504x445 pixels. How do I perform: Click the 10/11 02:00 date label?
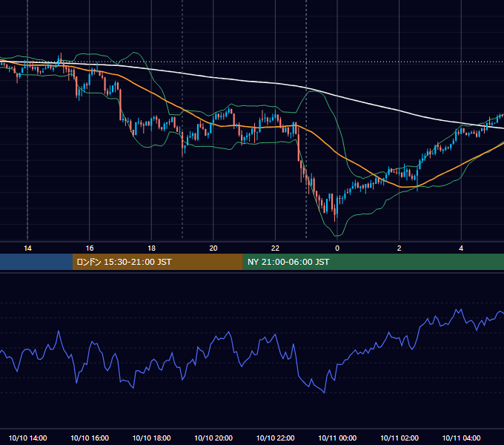399,438
